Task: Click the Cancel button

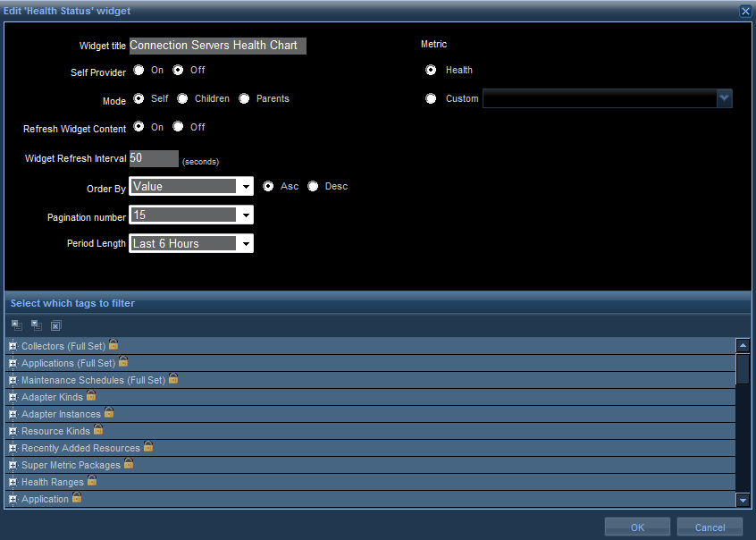Action: (710, 527)
